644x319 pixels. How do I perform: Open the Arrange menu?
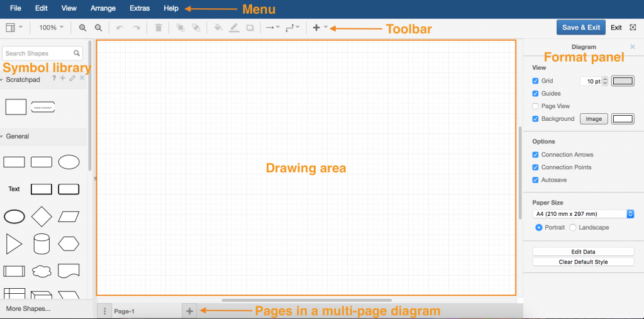click(103, 8)
